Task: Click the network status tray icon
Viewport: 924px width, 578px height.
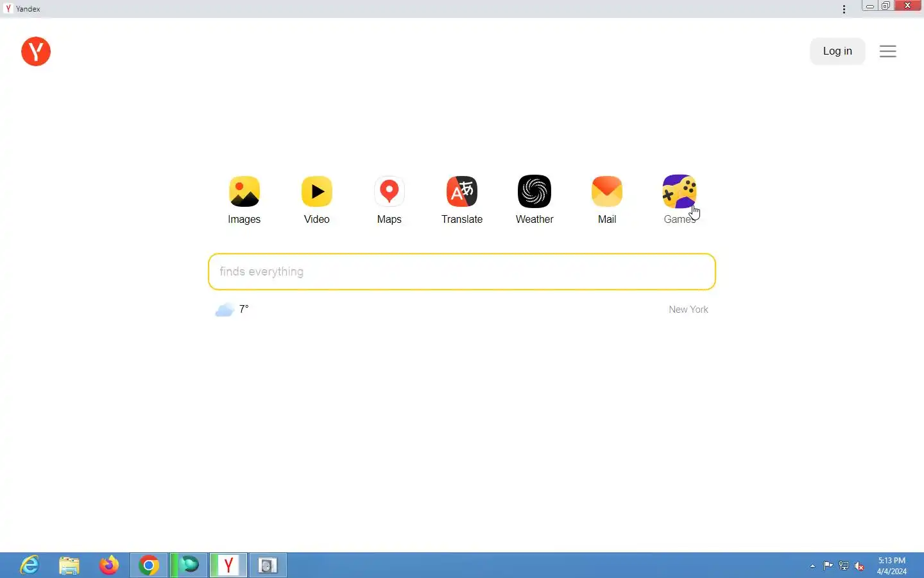Action: pyautogui.click(x=844, y=566)
